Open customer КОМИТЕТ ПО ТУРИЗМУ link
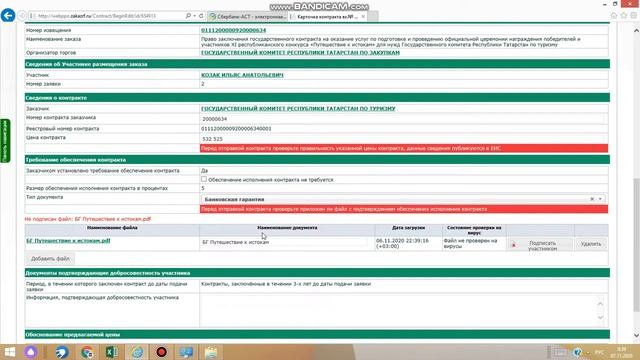 tap(298, 109)
